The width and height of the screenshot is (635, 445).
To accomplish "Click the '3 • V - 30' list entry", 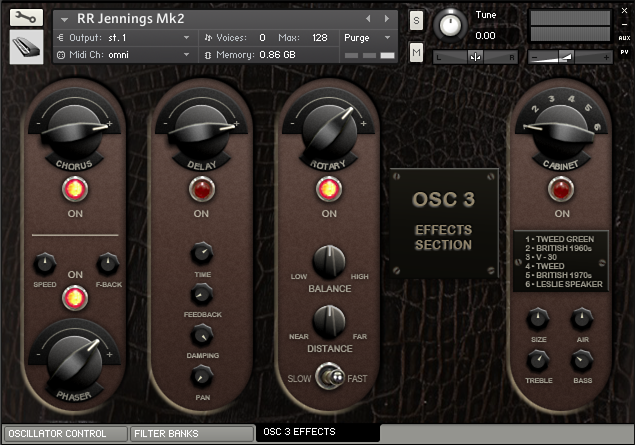I will 541,257.
